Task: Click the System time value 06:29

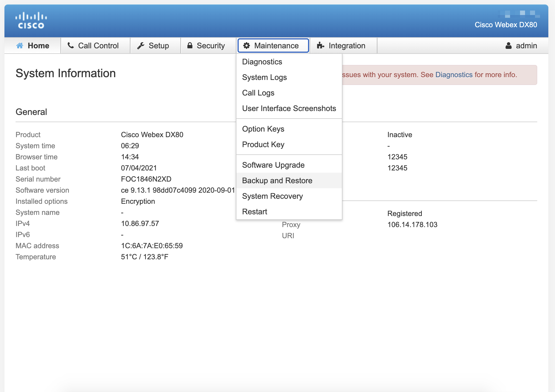Action: [130, 146]
